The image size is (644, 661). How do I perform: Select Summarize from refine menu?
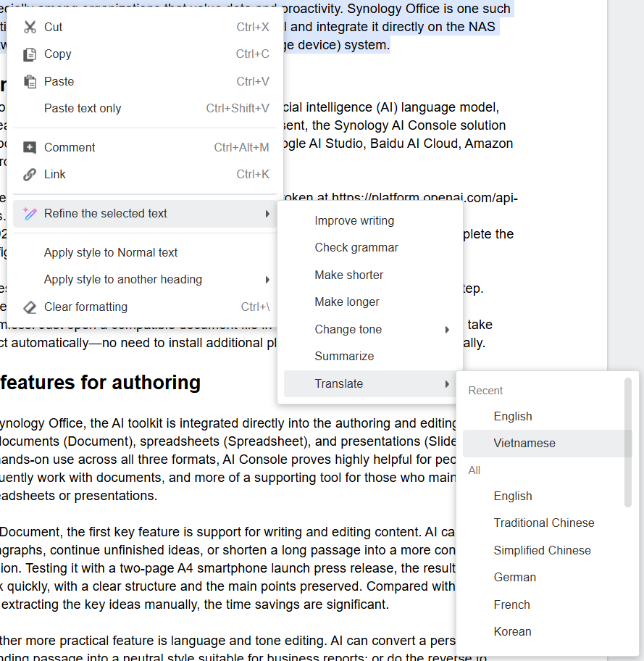coord(344,357)
